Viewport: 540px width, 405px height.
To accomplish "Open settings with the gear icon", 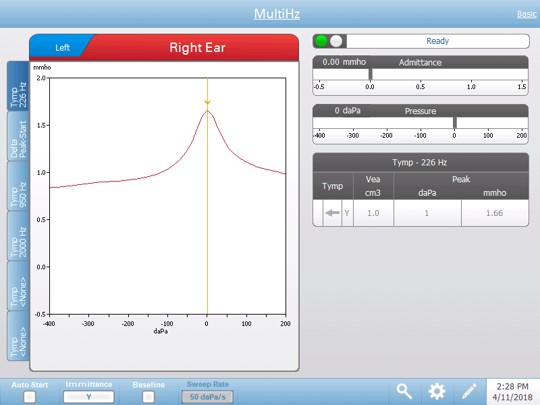I will (437, 392).
